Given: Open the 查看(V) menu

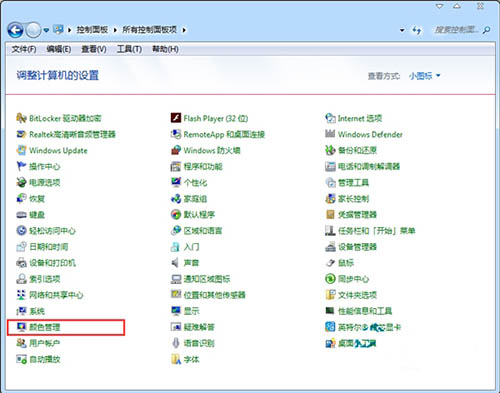Looking at the screenshot, I should (x=94, y=49).
